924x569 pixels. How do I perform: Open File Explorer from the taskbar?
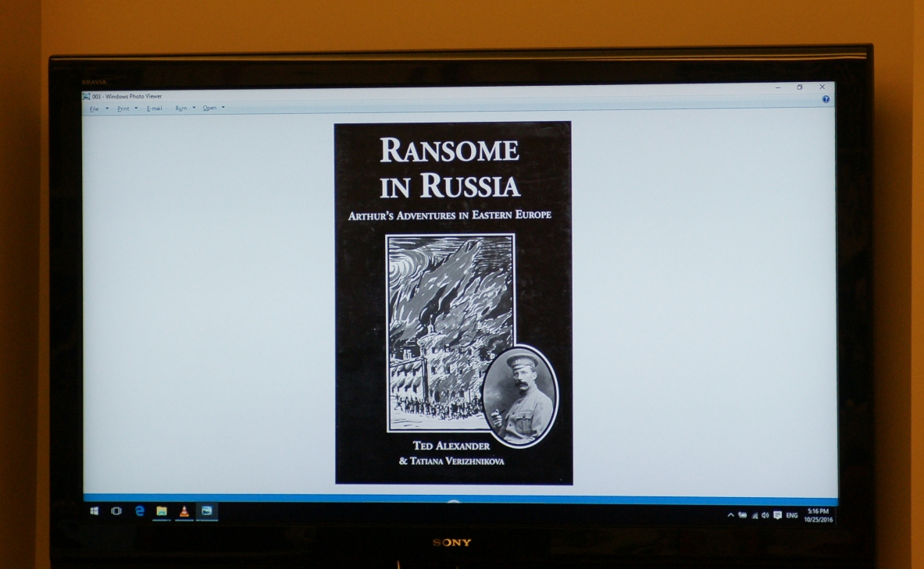(162, 510)
